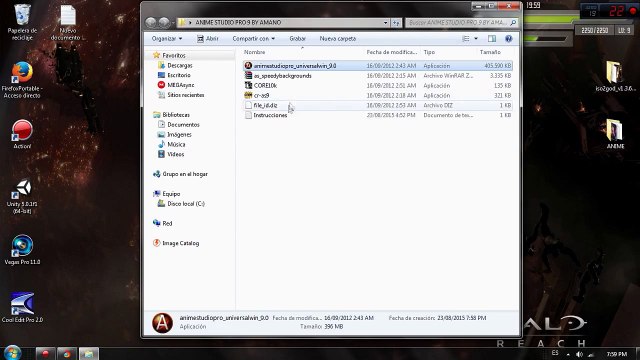
Task: Click the Nueva carpeta button
Action: point(338,38)
